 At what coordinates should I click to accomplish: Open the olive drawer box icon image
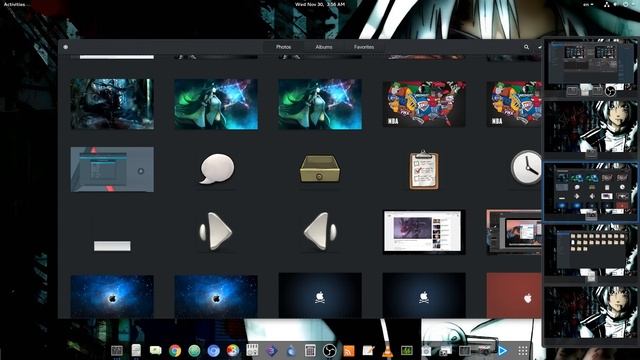(320, 168)
